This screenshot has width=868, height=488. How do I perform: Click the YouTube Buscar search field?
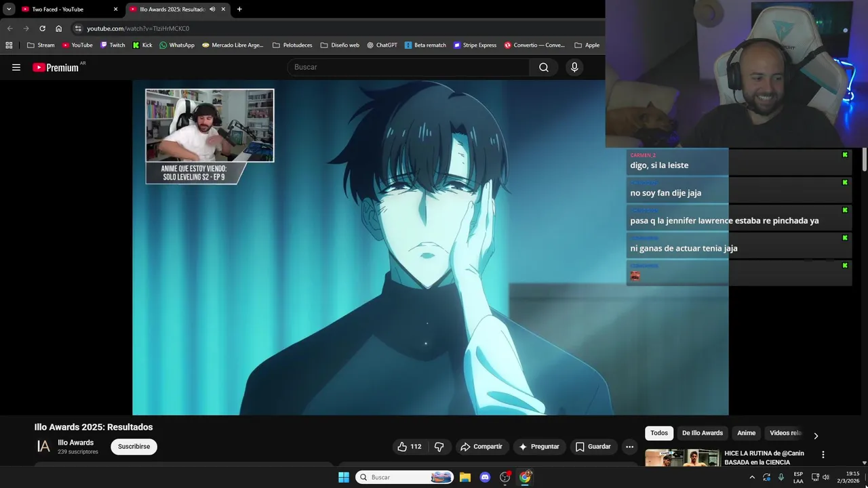(409, 67)
